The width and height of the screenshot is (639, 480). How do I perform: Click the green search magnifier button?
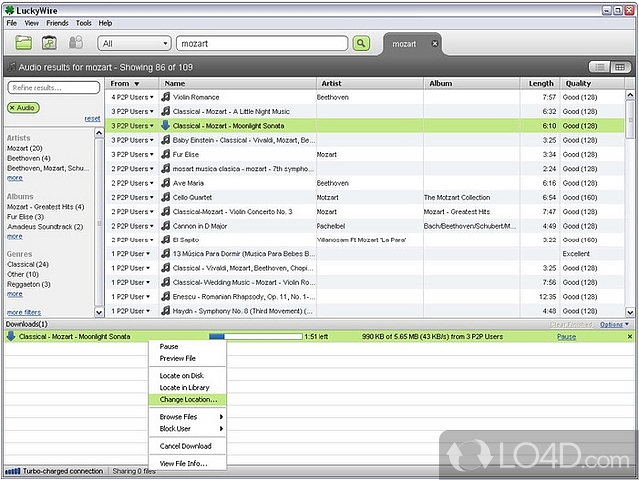[x=361, y=43]
